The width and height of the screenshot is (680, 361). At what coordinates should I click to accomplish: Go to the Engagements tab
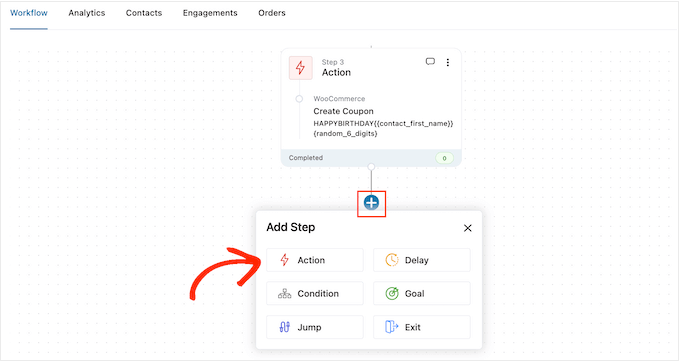210,13
